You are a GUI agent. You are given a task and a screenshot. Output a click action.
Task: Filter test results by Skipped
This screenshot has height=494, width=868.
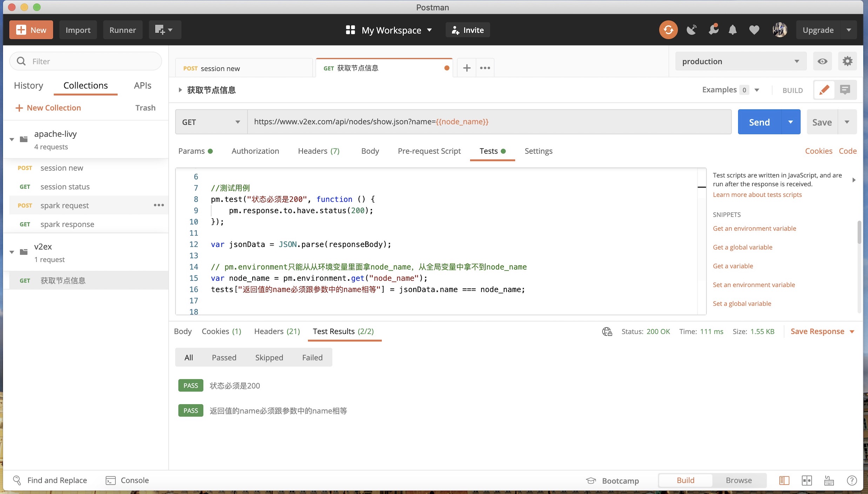pyautogui.click(x=269, y=358)
